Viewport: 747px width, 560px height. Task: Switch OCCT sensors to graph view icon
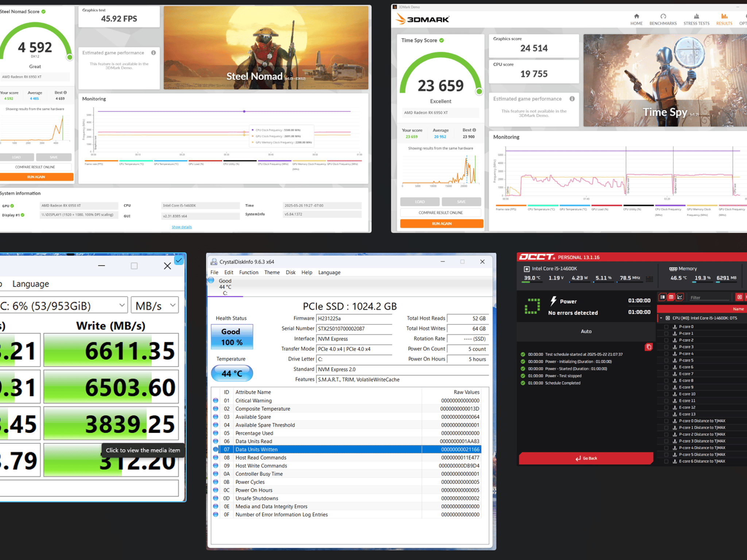tap(680, 297)
